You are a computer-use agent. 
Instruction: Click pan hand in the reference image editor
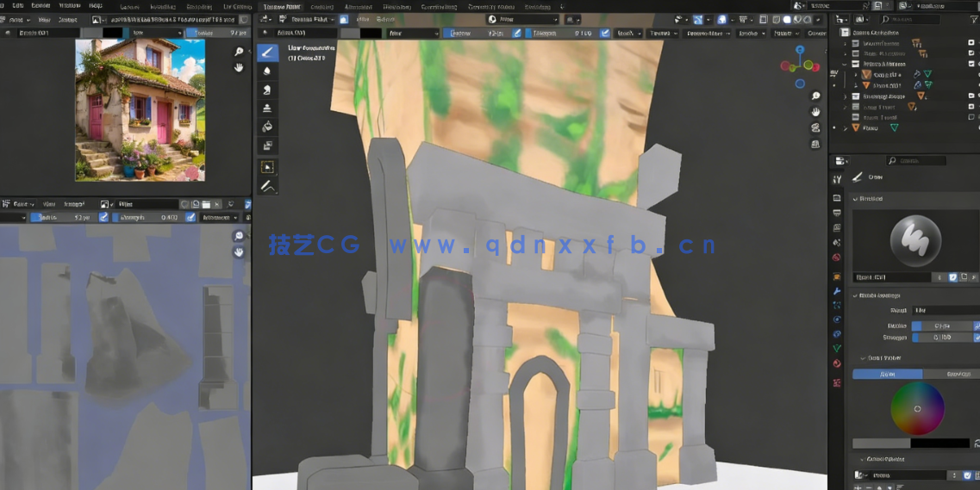point(239,67)
